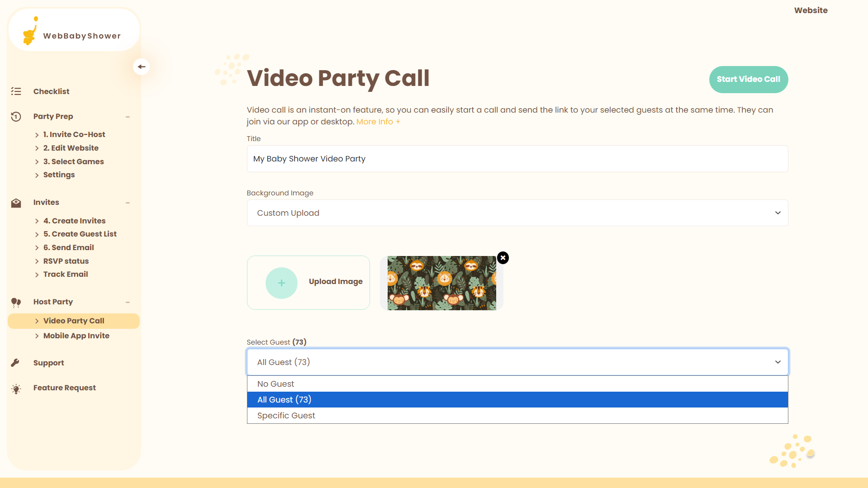
Task: Collapse the Invites section
Action: coord(128,203)
